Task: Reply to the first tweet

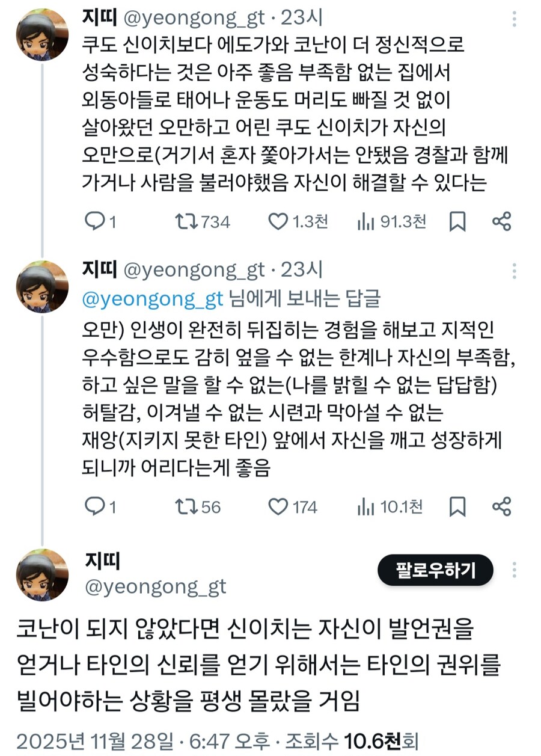Action: [96, 221]
